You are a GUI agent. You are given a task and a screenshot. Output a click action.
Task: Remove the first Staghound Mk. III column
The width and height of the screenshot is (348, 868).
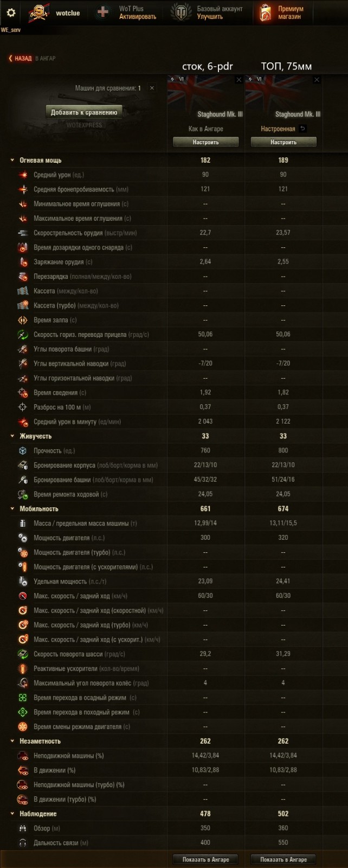tap(239, 80)
